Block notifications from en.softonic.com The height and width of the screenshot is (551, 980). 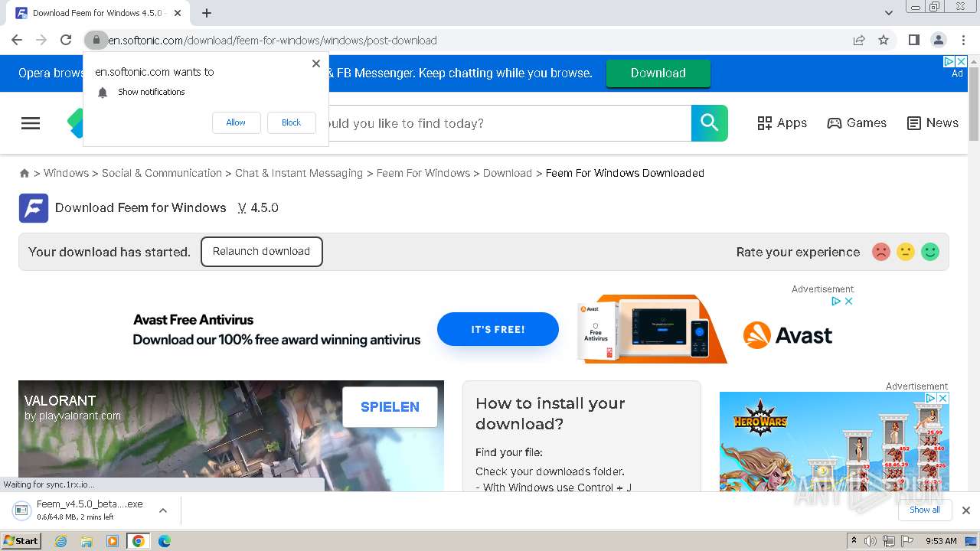[291, 122]
